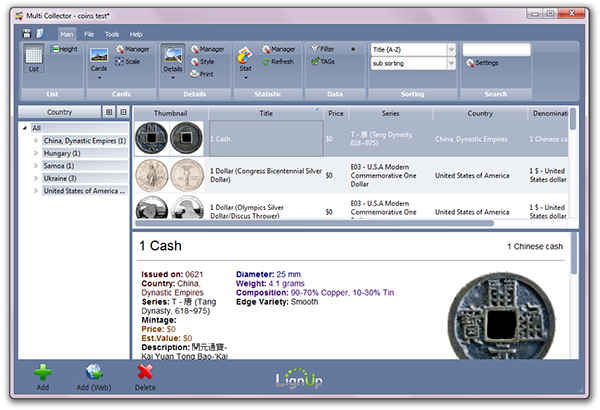This screenshot has height=410, width=600.
Task: Click the 1 Cash coin thumbnail
Action: coord(169,138)
